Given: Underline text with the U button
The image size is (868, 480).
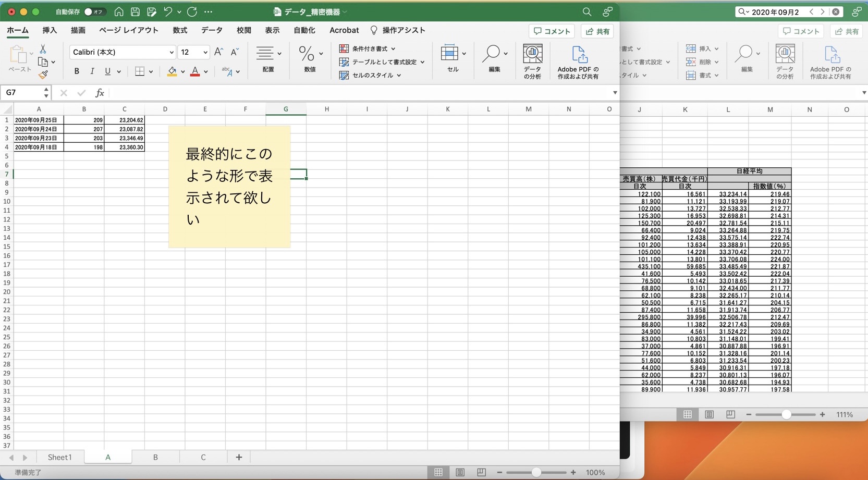Looking at the screenshot, I should tap(107, 71).
